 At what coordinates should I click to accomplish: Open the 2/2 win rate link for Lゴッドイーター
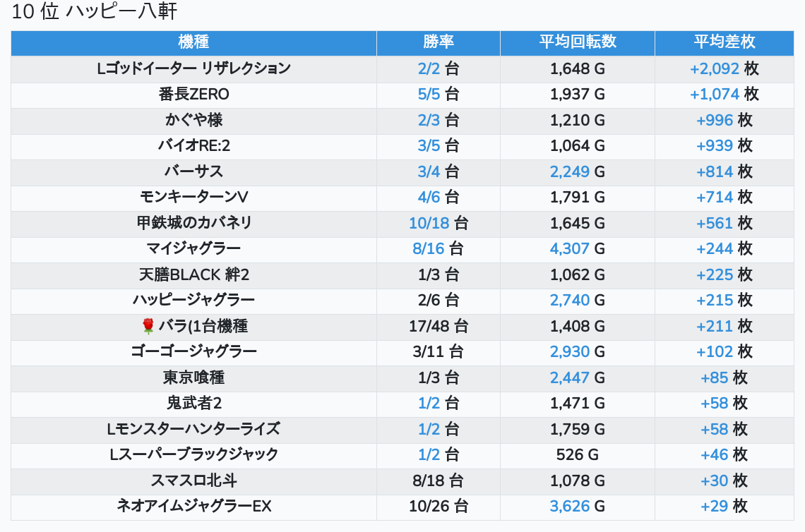point(429,68)
